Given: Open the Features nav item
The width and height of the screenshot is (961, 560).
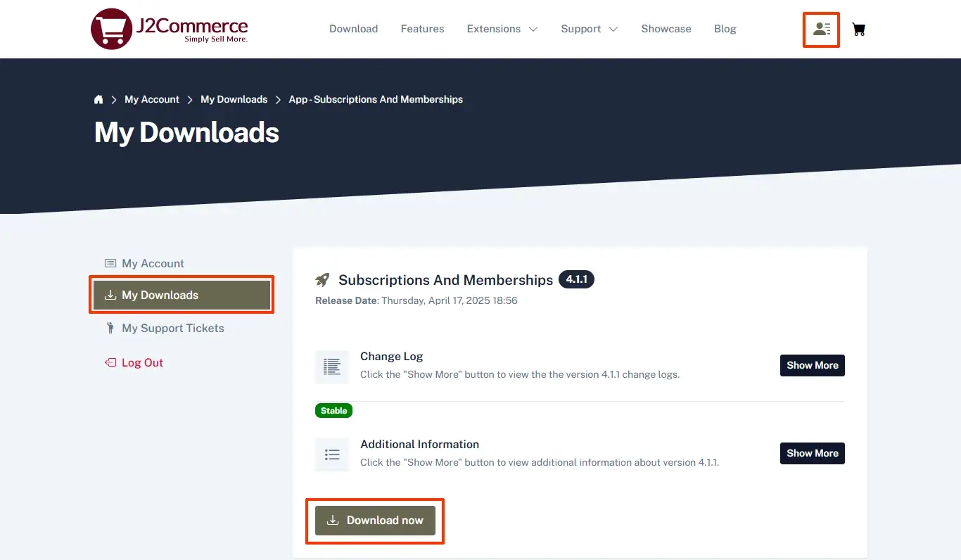Looking at the screenshot, I should click(422, 29).
